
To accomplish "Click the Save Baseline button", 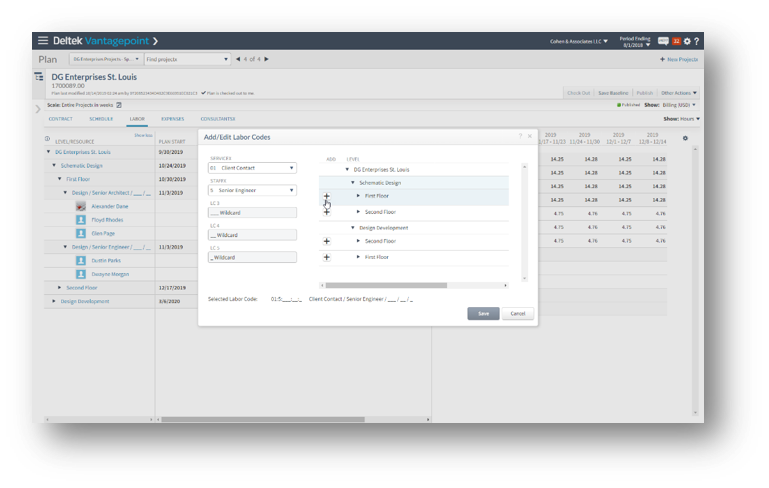I will click(613, 93).
